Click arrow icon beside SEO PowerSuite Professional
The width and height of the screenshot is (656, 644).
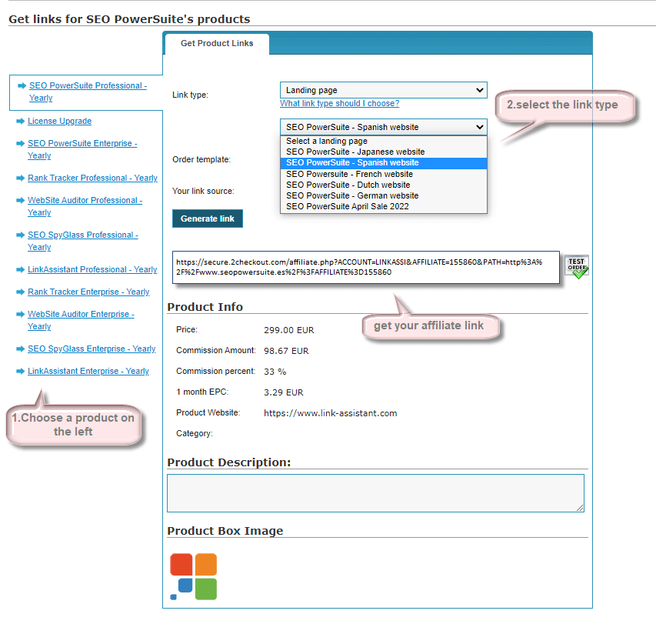click(x=22, y=85)
